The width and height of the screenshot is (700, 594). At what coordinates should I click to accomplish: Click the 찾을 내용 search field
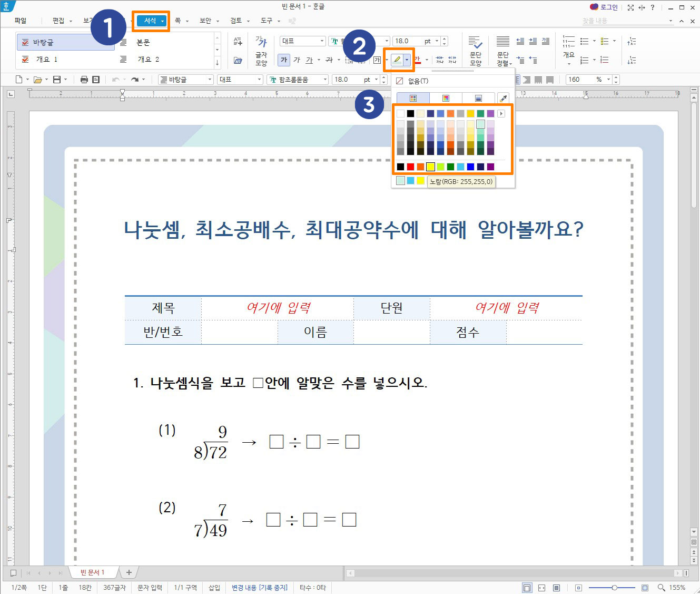coord(627,21)
